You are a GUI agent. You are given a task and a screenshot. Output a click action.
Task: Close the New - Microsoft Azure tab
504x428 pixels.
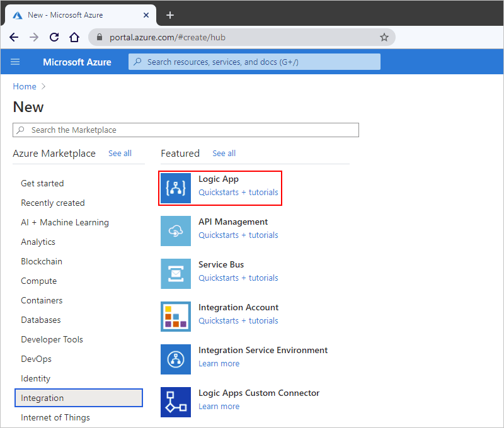(x=146, y=15)
